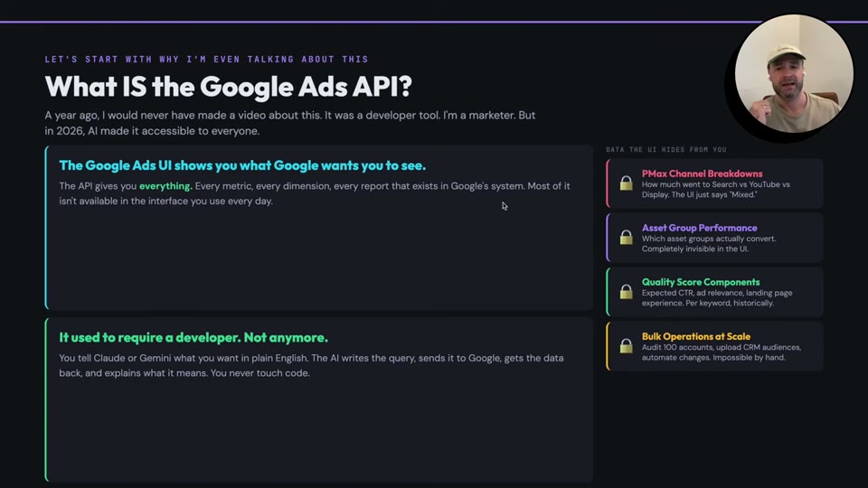Select the Quality Score Components heading

click(x=700, y=282)
